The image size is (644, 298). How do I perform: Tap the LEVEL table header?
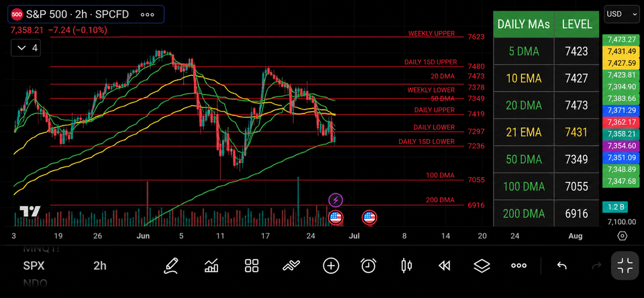(x=577, y=24)
